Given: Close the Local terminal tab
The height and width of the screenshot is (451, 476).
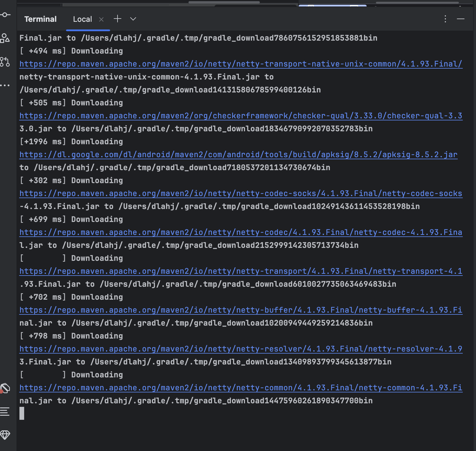Looking at the screenshot, I should pyautogui.click(x=101, y=19).
